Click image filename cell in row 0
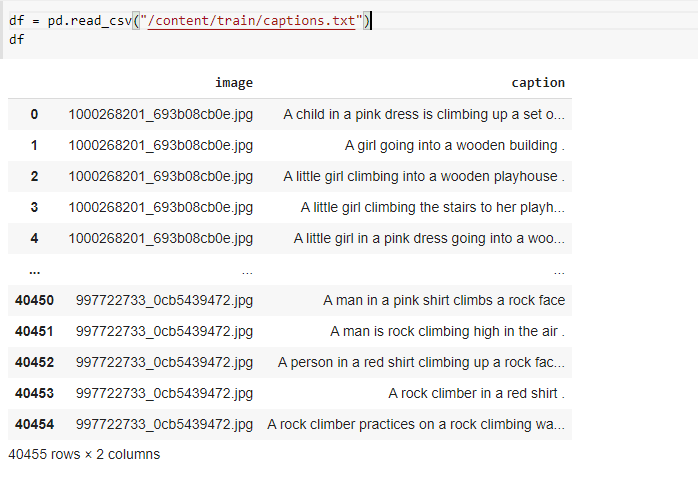698x478 pixels. coord(161,114)
